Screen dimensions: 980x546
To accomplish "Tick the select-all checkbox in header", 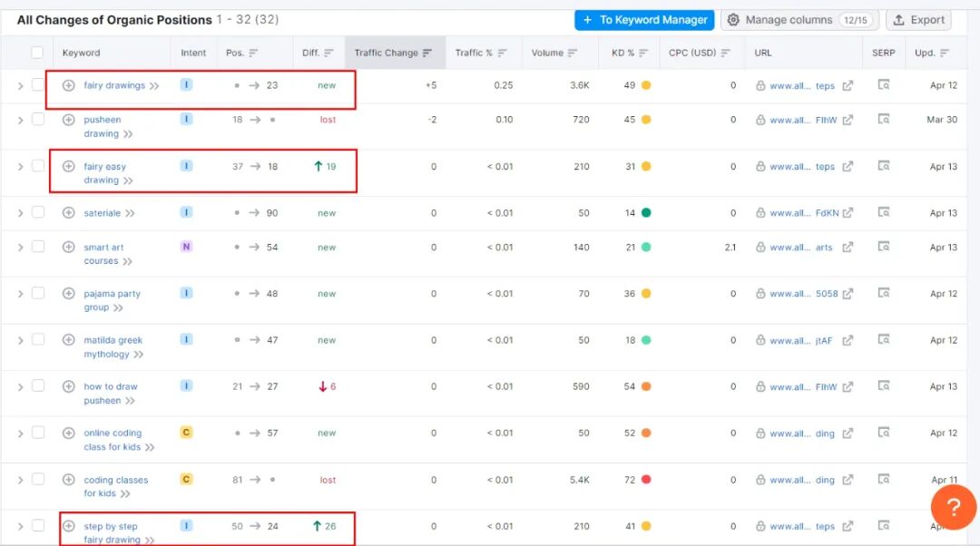I will pos(37,53).
